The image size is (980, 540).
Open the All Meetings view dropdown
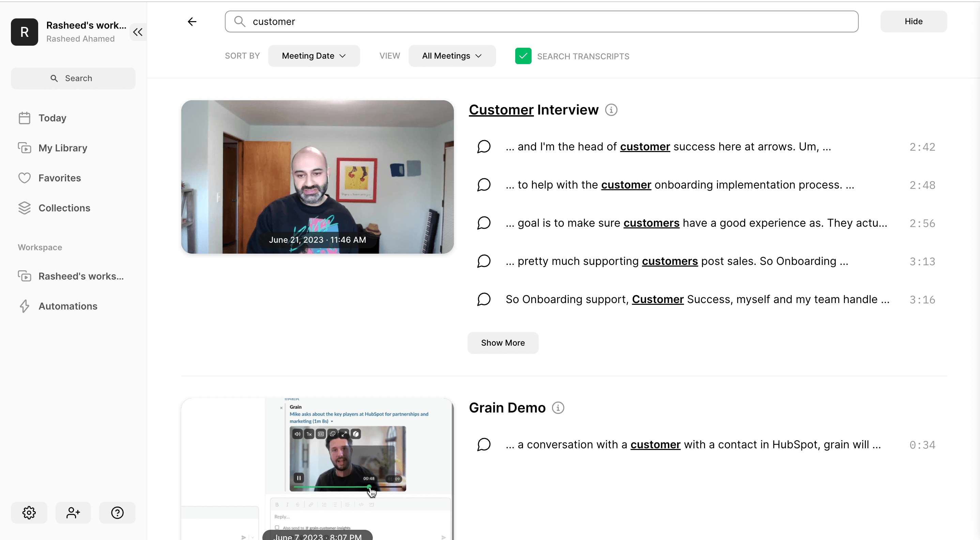[451, 56]
